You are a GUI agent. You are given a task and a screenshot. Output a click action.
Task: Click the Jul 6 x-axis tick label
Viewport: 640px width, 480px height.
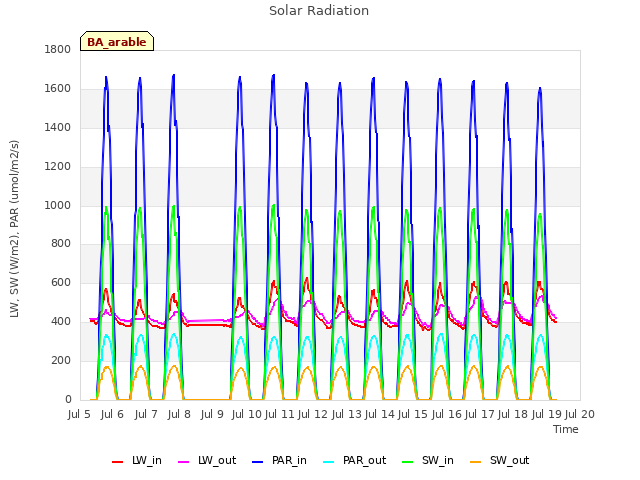point(112,414)
